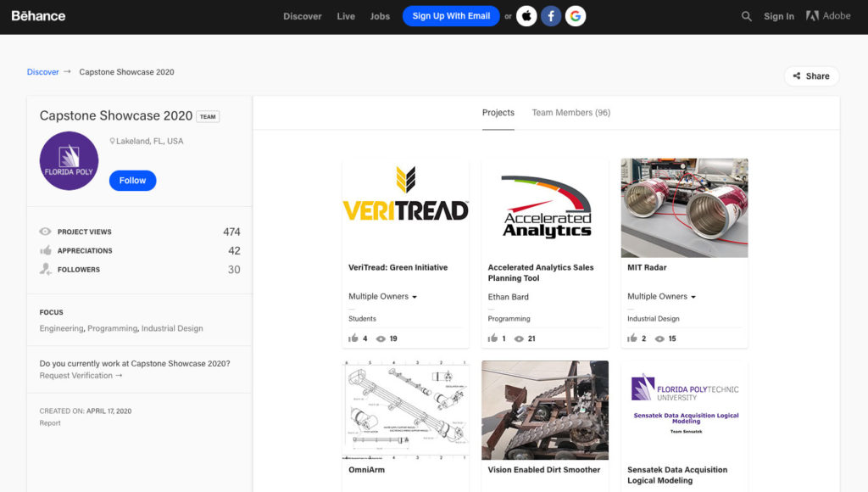This screenshot has width=868, height=492.
Task: Open the OmniArm project title
Action: point(366,470)
